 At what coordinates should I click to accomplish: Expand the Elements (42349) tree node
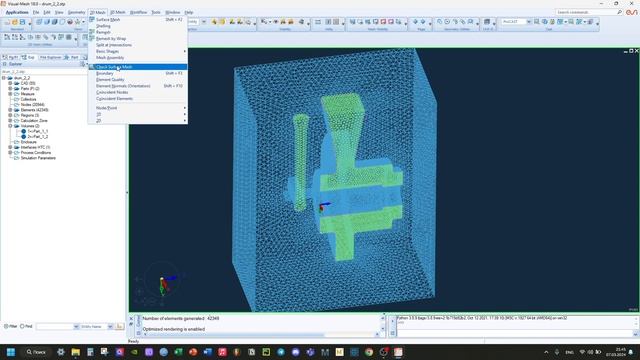tap(10, 110)
